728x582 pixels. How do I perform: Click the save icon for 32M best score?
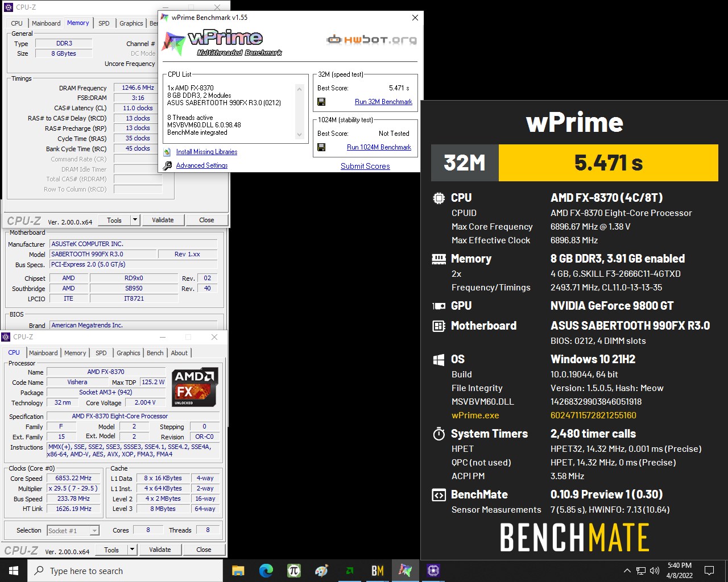coord(321,102)
